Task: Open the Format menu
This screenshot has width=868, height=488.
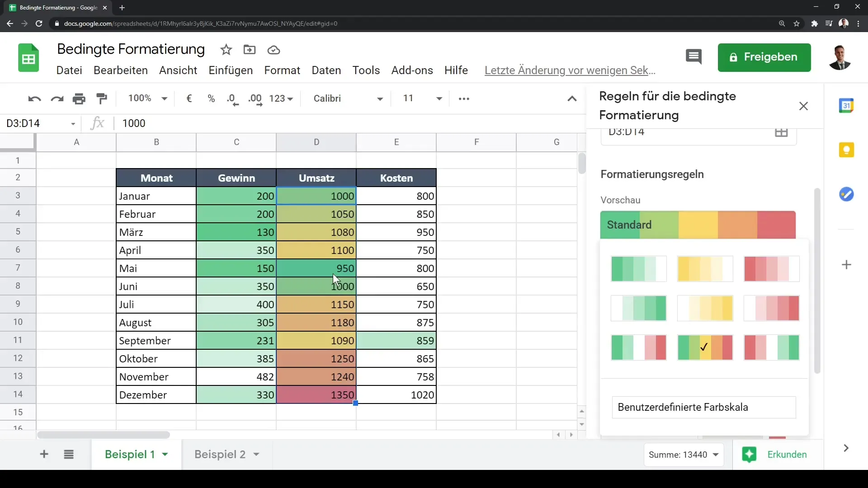Action: point(281,70)
